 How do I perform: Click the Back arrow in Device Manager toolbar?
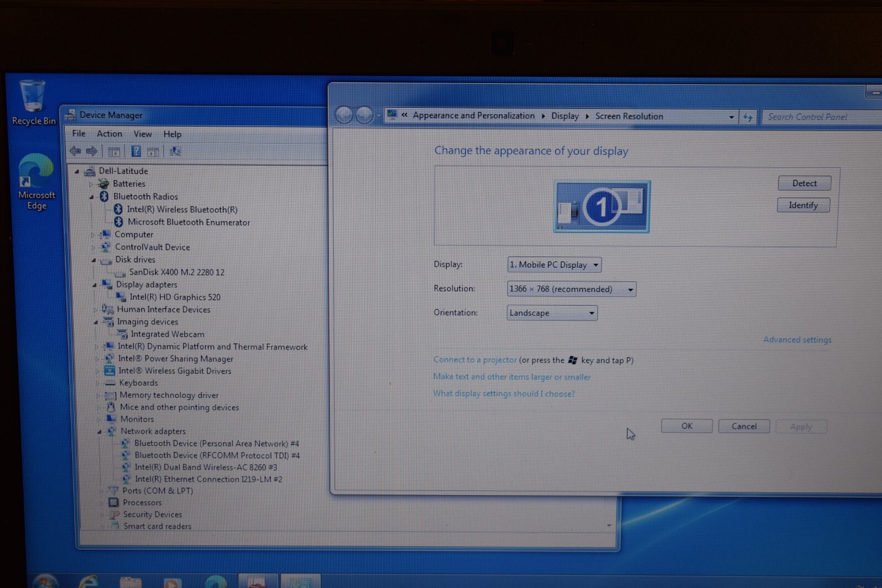point(76,151)
